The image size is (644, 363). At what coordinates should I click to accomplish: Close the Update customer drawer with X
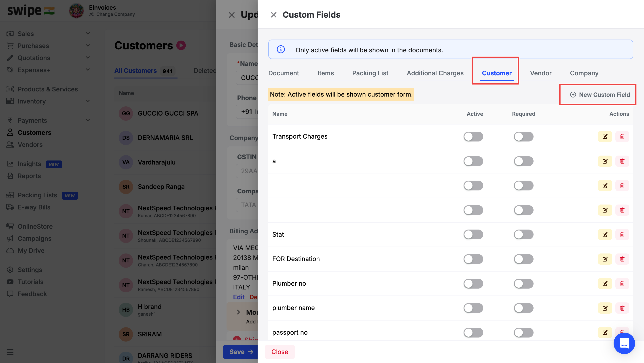click(x=232, y=15)
